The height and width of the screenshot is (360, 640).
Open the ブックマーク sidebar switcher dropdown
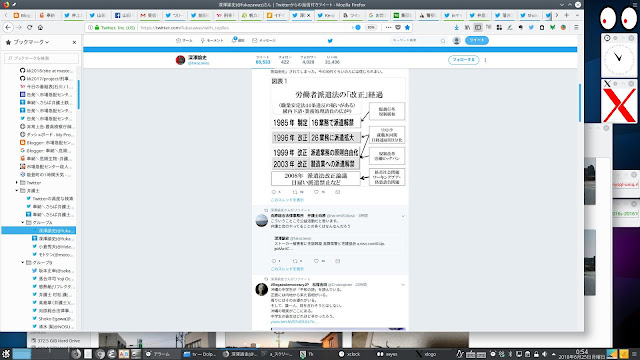point(31,42)
